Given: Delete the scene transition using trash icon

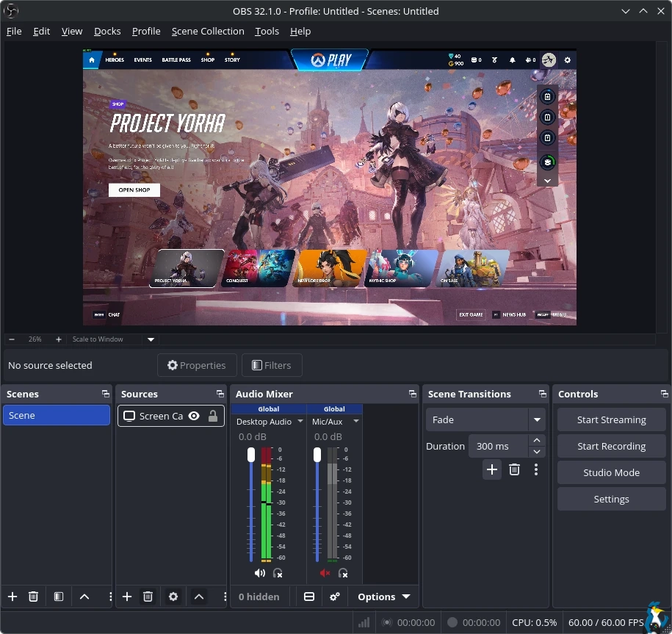Looking at the screenshot, I should [514, 469].
